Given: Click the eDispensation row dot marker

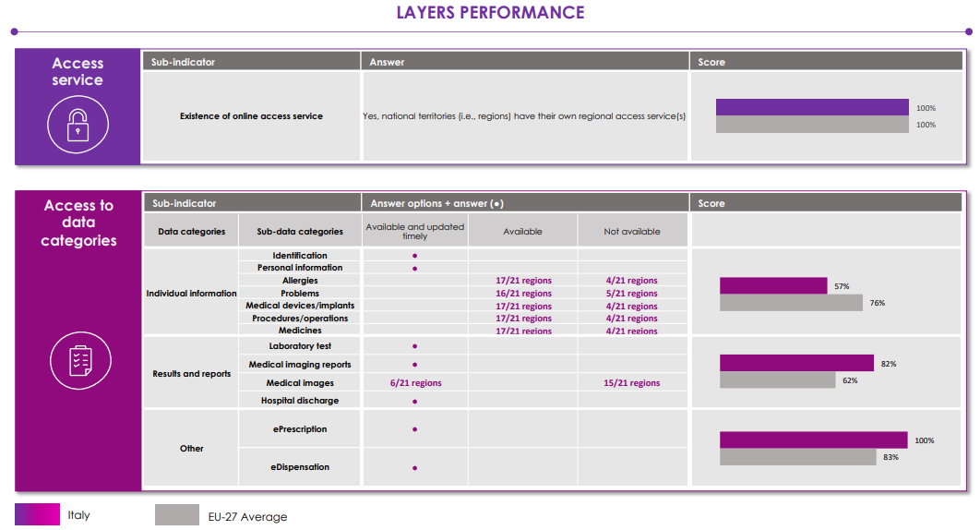Looking at the screenshot, I should (415, 468).
